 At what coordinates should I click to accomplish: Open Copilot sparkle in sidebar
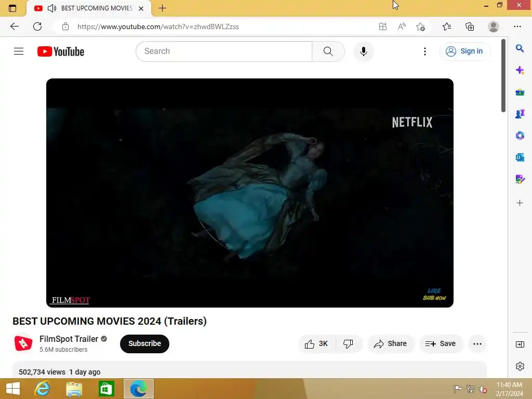tap(520, 70)
